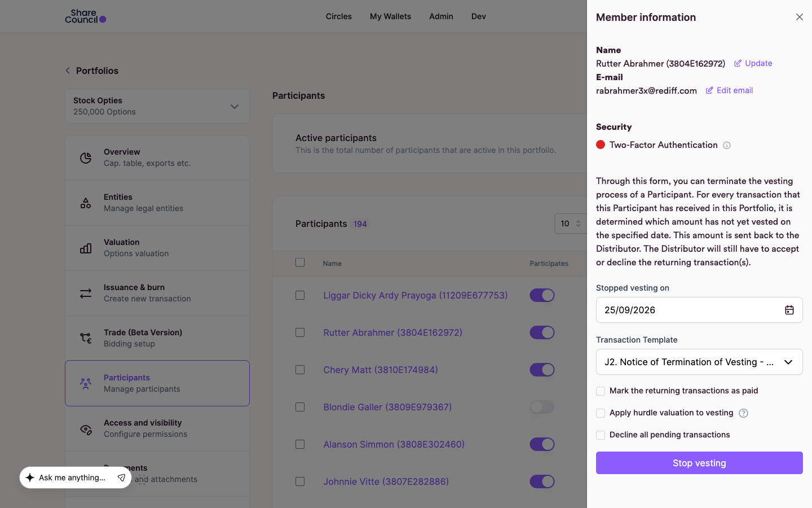Click the red Two-Factor Authentication status dot
This screenshot has height=508, width=812.
(x=601, y=144)
